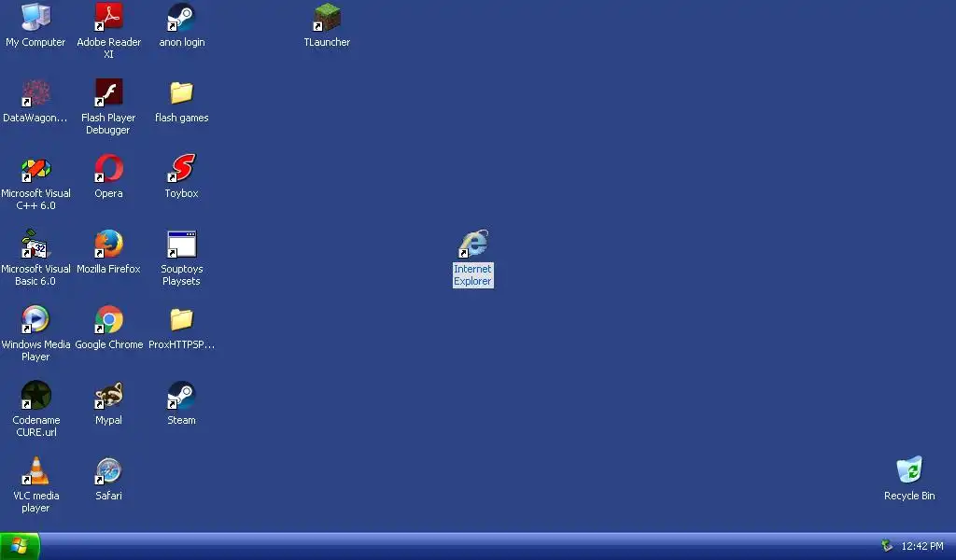Click the Microsoft Visual C++ 6.0 icon
The height and width of the screenshot is (560, 956).
click(35, 168)
